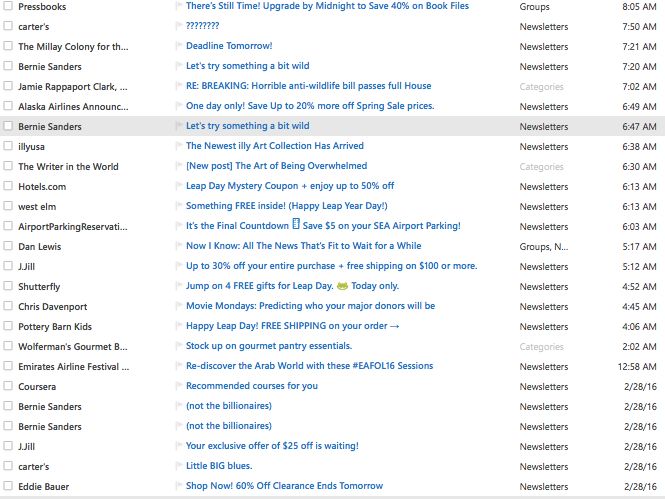Check the box for Chris Davenport's email
Image resolution: width=665 pixels, height=499 pixels.
pyautogui.click(x=9, y=306)
